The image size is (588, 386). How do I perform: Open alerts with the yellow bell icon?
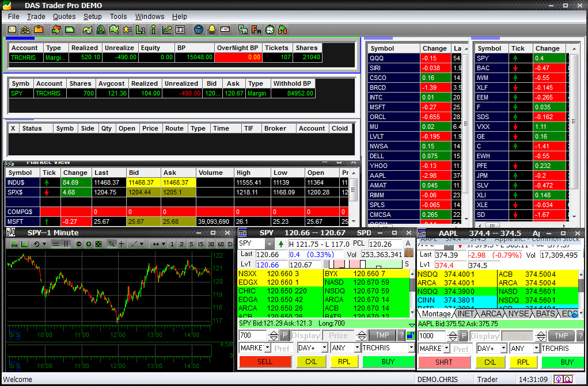tap(212, 29)
